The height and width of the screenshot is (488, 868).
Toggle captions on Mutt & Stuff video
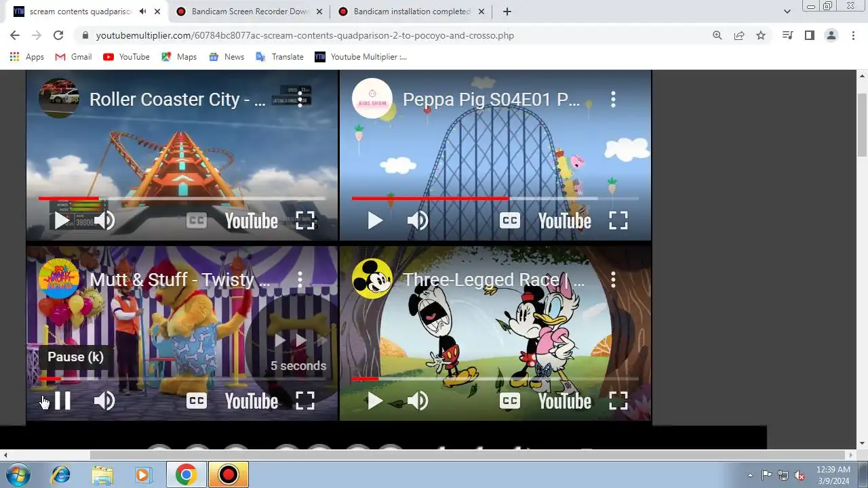pyautogui.click(x=197, y=401)
